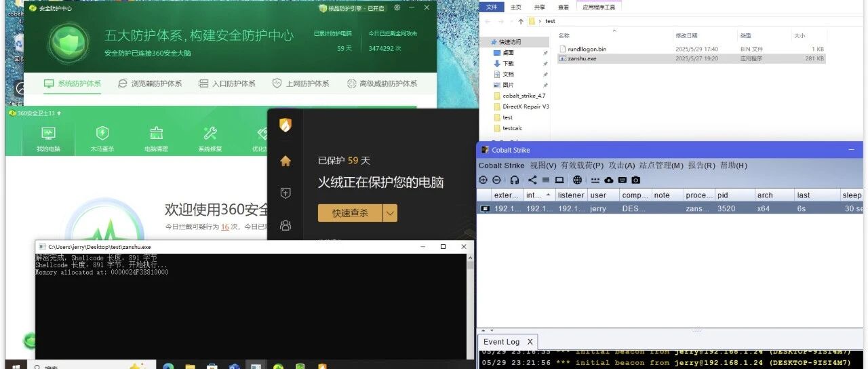The height and width of the screenshot is (369, 868).
Task: Sort files by the 修改日期 column
Action: [x=686, y=35]
